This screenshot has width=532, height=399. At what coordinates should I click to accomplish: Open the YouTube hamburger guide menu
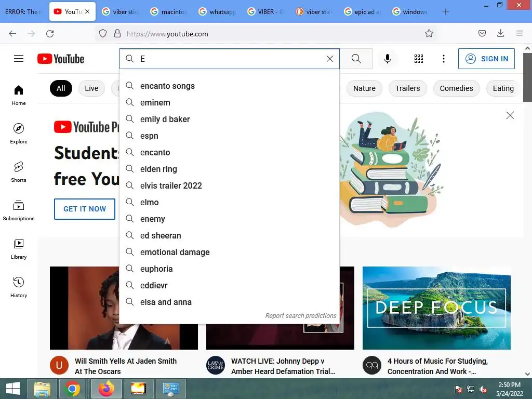pos(19,59)
